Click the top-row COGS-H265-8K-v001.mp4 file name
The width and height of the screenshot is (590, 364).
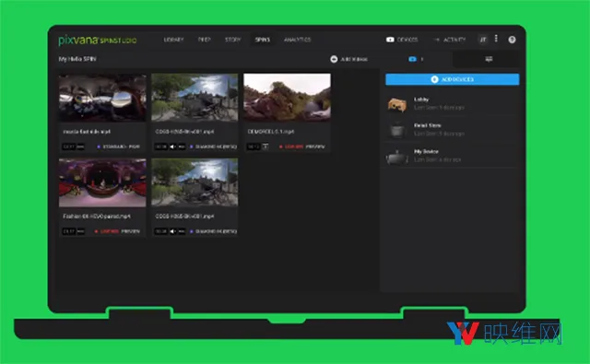[184, 132]
